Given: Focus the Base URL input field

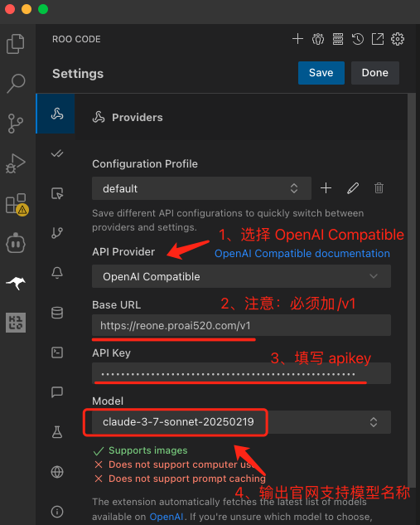Looking at the screenshot, I should click(241, 325).
